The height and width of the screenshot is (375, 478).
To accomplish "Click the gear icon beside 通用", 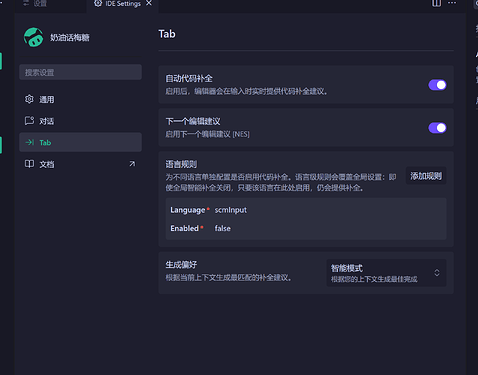I will 29,99.
